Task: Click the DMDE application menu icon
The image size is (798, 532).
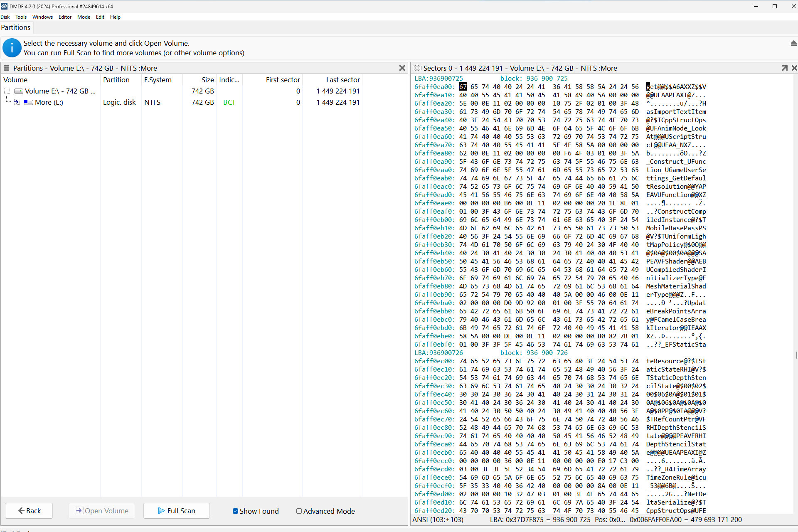Action: coord(5,6)
